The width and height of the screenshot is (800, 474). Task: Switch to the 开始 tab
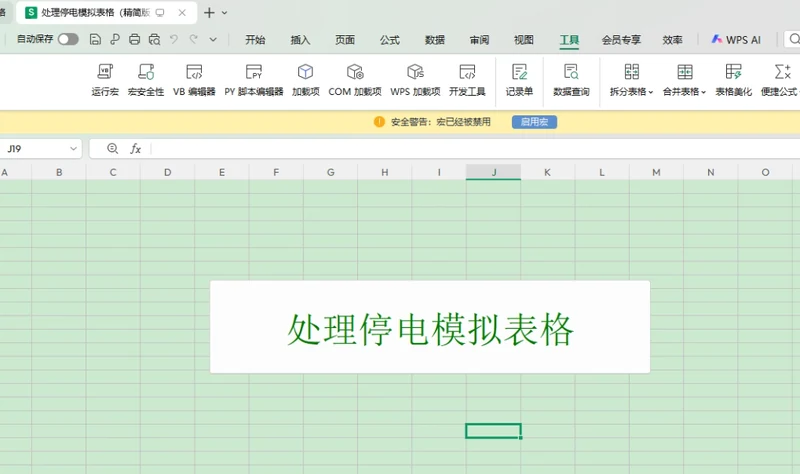[x=255, y=40]
